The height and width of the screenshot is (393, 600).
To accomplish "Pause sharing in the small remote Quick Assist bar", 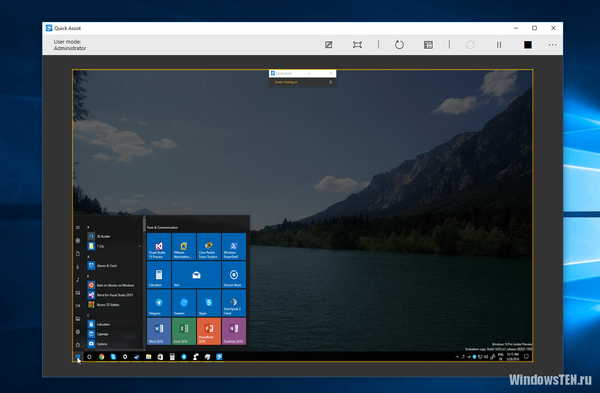I will [x=331, y=82].
